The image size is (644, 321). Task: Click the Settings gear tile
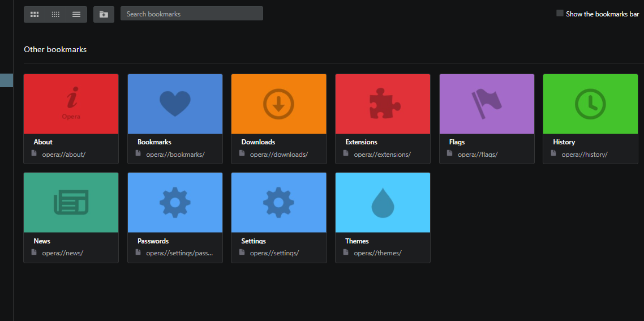click(278, 203)
